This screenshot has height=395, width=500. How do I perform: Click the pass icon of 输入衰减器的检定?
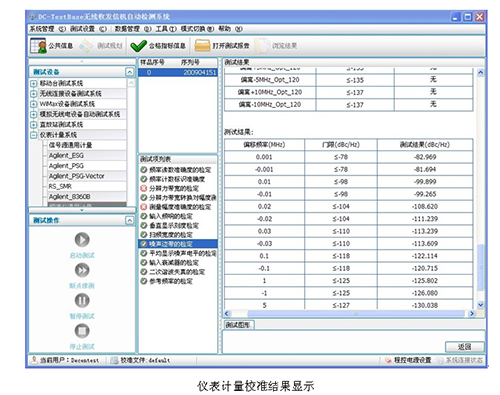pos(144,262)
